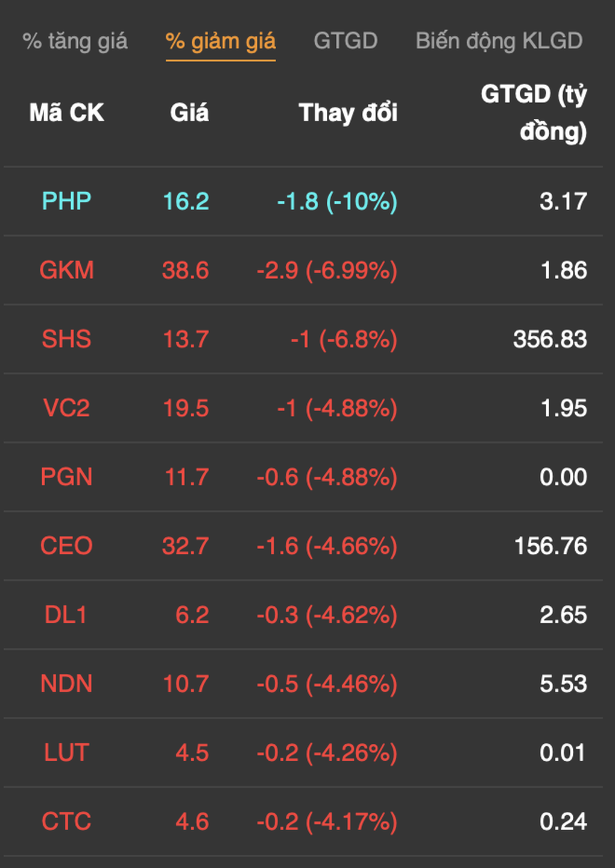Image resolution: width=615 pixels, height=868 pixels.
Task: Click the Mã CK column header
Action: click(x=66, y=113)
